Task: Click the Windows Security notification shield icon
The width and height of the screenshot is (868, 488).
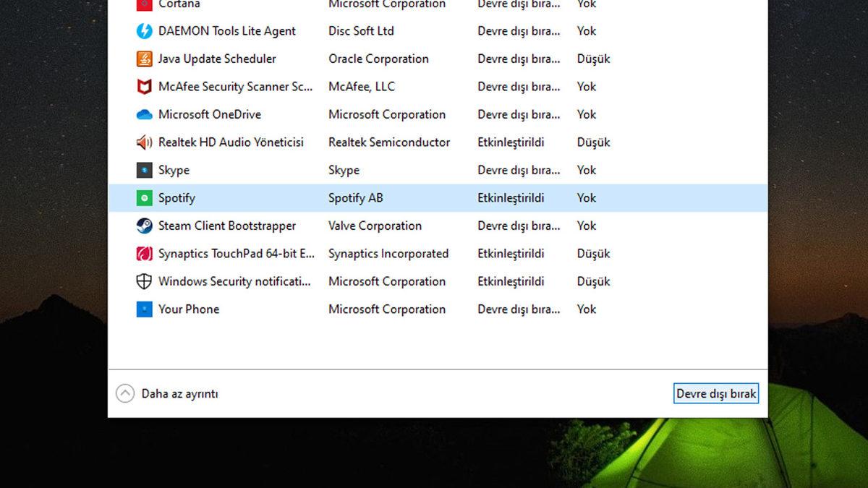Action: (x=144, y=281)
